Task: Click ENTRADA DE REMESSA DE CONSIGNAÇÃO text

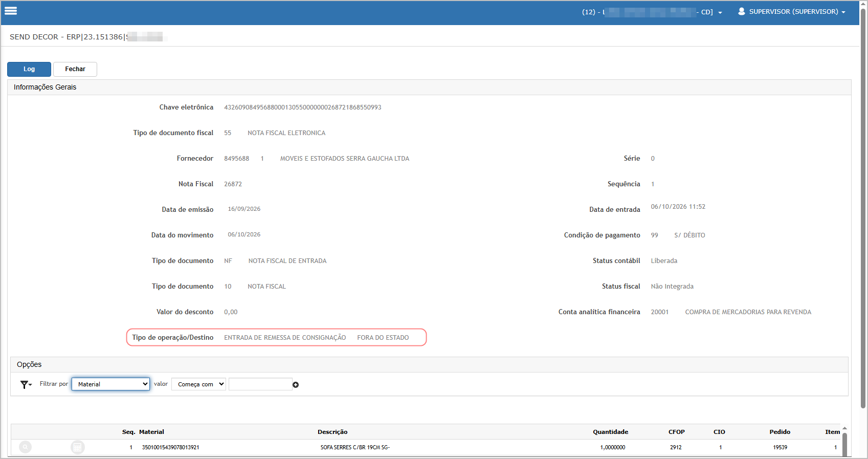Action: tap(285, 338)
